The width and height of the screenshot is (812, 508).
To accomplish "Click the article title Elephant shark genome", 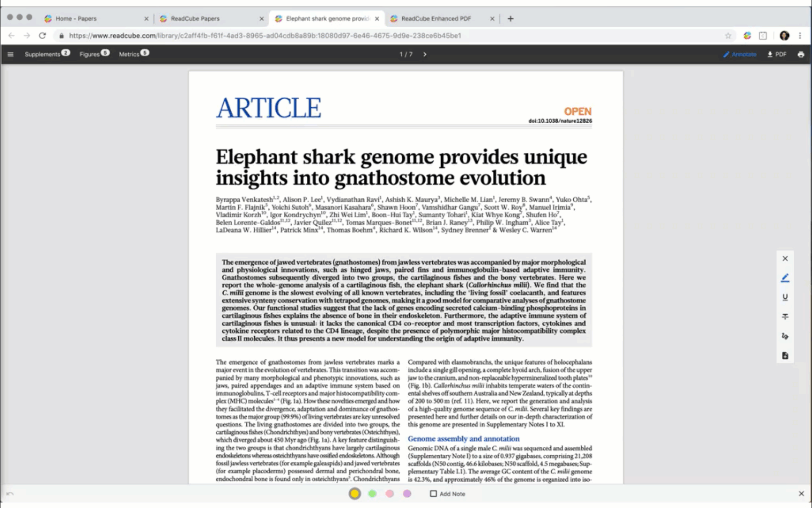I will (402, 167).
